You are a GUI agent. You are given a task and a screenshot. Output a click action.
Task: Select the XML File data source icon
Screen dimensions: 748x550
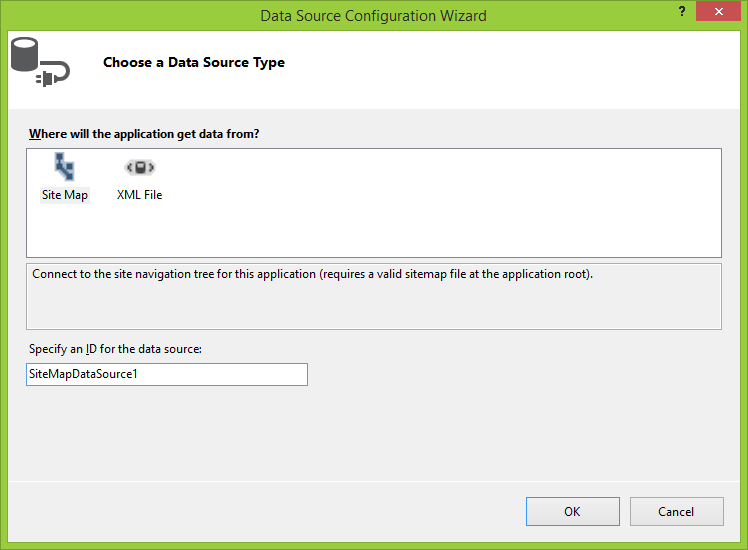pos(139,167)
